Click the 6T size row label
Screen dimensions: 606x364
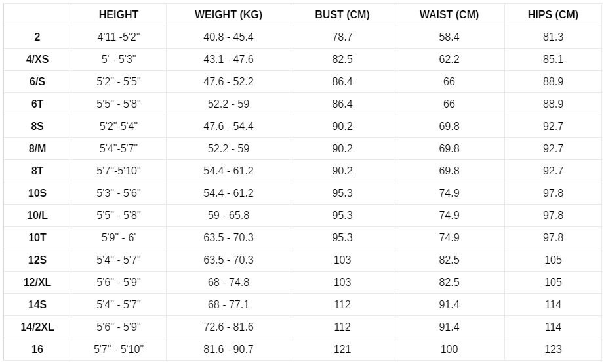click(x=37, y=104)
